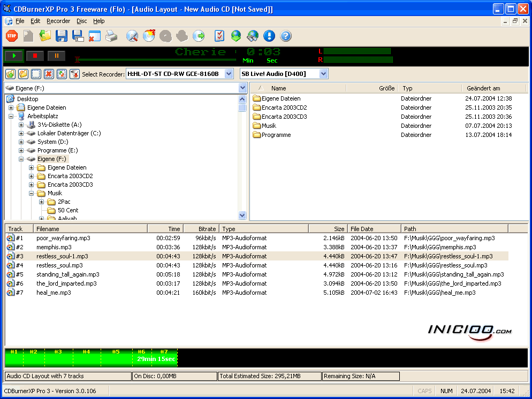
Task: Start playback with the green play button
Action: (x=14, y=56)
